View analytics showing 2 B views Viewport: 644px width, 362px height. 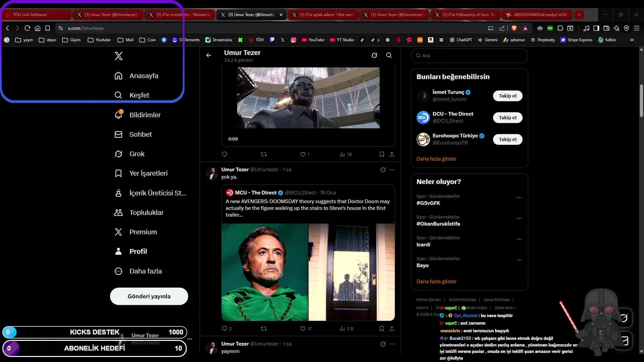[x=347, y=328]
